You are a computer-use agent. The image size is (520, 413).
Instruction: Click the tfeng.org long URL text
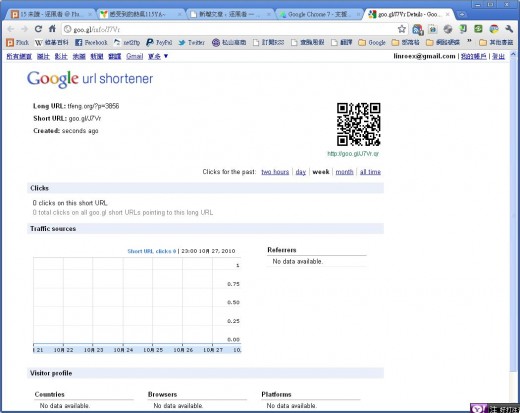coord(93,106)
